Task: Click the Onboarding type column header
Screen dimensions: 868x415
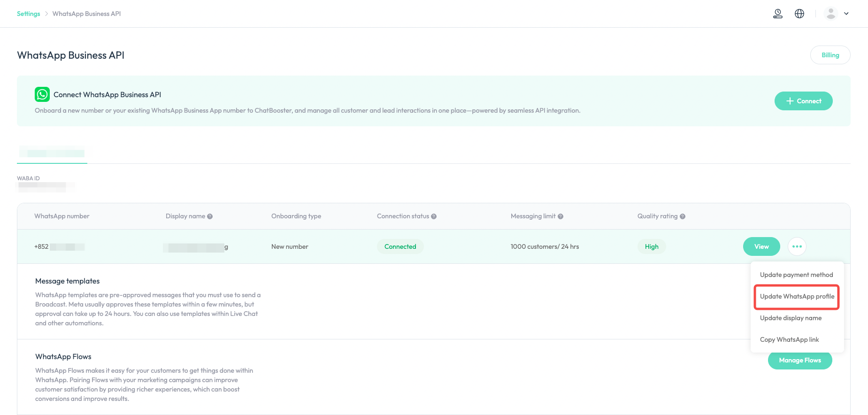Action: click(x=296, y=216)
